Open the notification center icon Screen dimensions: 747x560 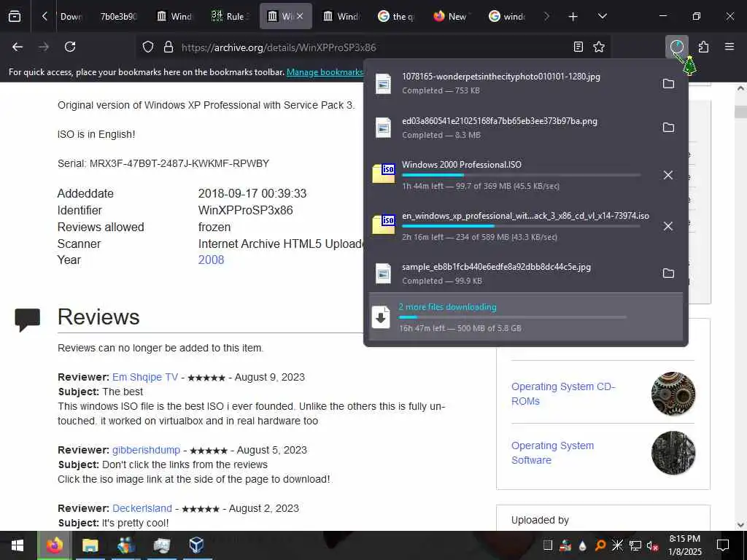(x=723, y=545)
